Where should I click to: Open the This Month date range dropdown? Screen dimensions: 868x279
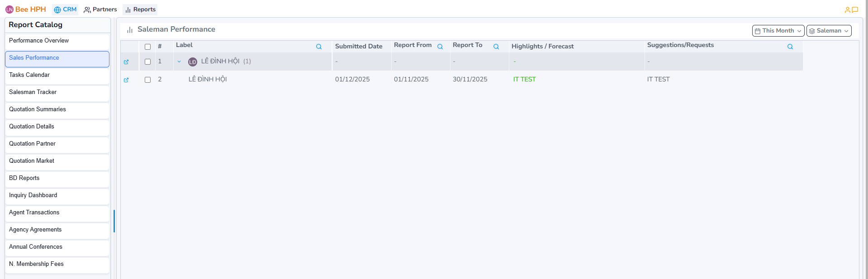(x=778, y=31)
